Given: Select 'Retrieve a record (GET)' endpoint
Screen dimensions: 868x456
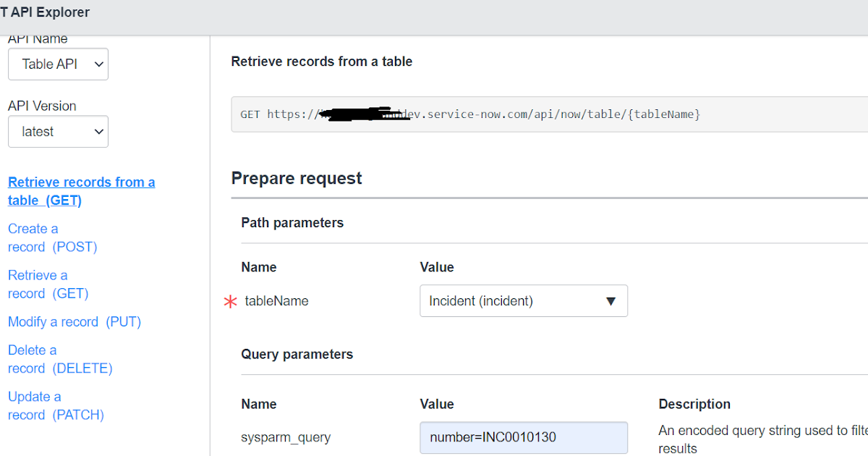Looking at the screenshot, I should (x=48, y=284).
